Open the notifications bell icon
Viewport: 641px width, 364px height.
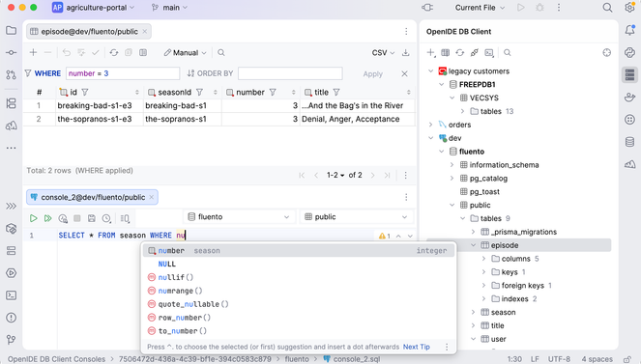point(629,30)
